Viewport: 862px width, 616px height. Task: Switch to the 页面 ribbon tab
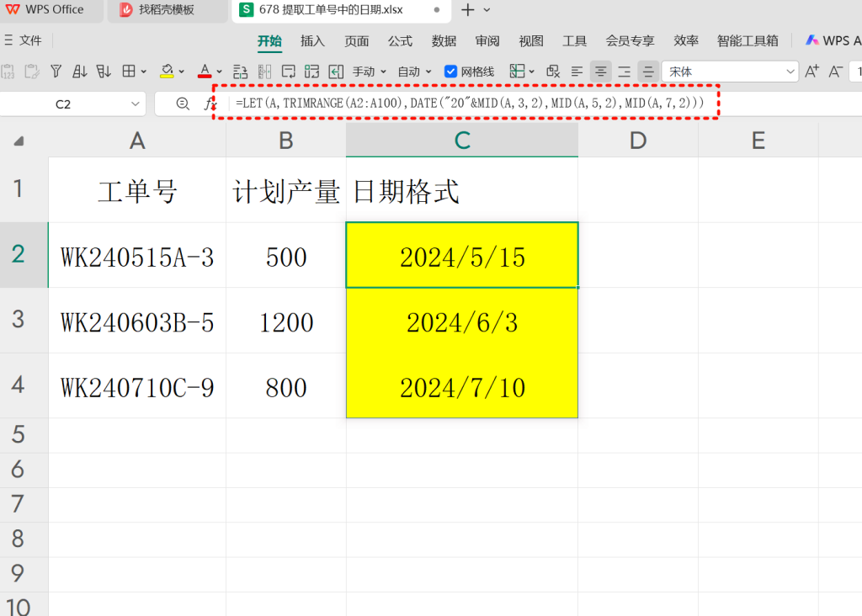click(357, 40)
